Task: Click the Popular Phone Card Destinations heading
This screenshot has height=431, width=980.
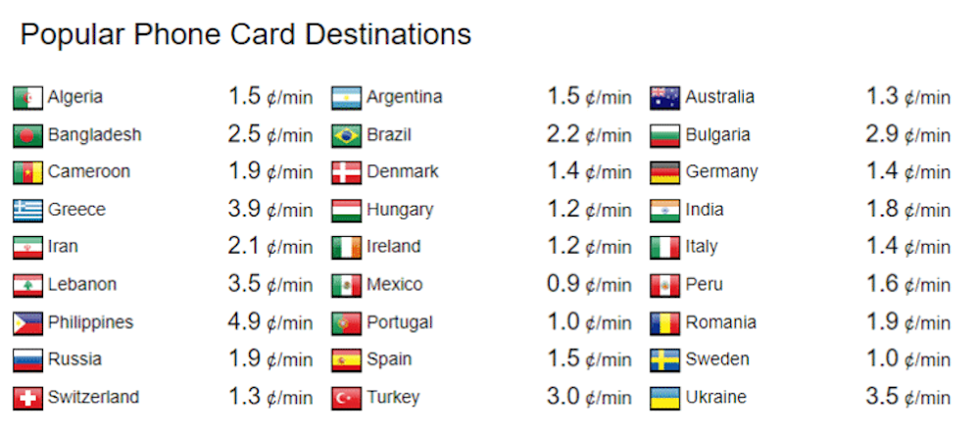Action: (x=246, y=35)
